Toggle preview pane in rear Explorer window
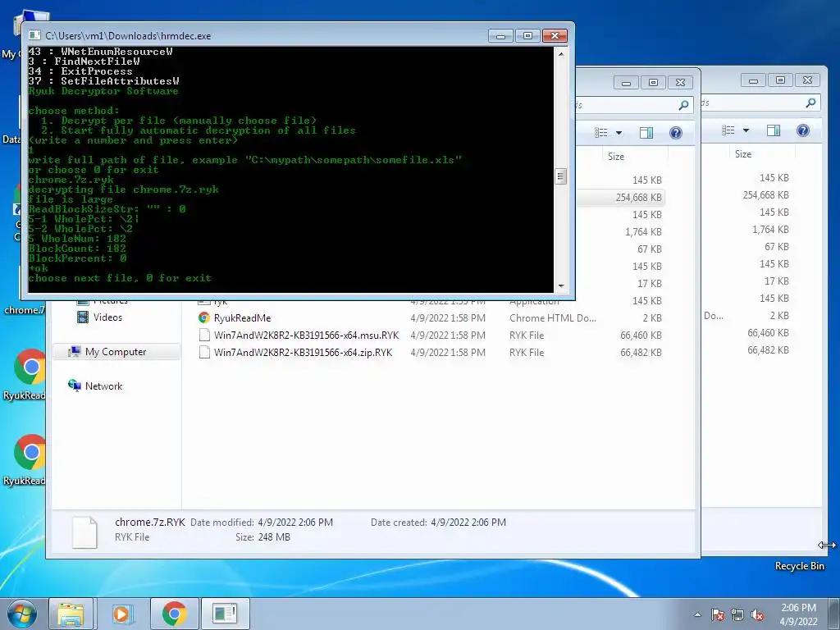 click(x=773, y=130)
